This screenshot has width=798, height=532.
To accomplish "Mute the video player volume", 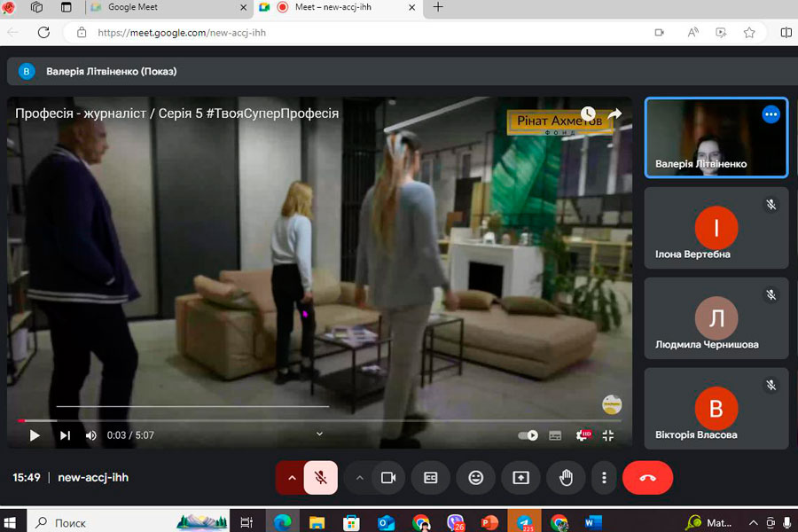I will [91, 435].
